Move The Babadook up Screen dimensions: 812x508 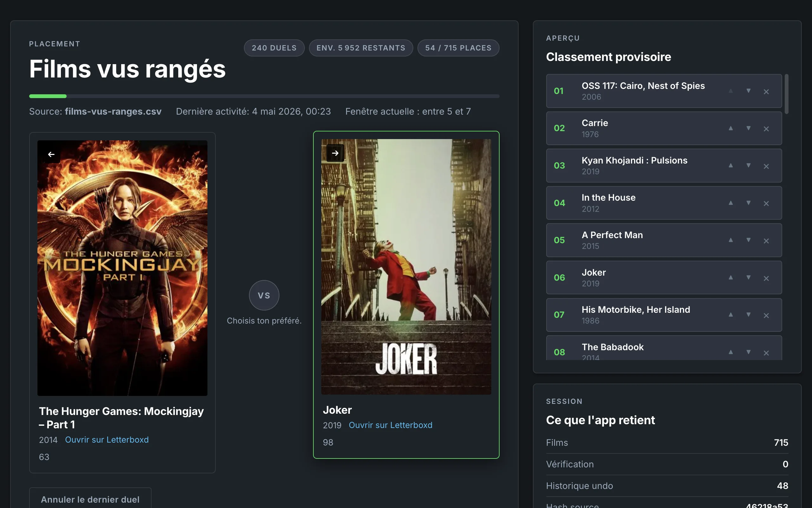point(730,352)
